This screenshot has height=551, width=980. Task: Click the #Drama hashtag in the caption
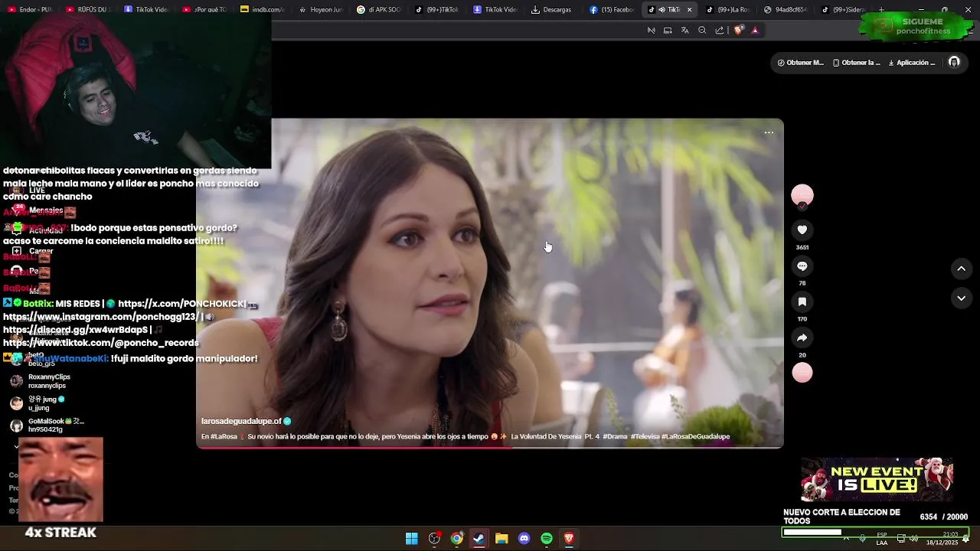coord(615,436)
